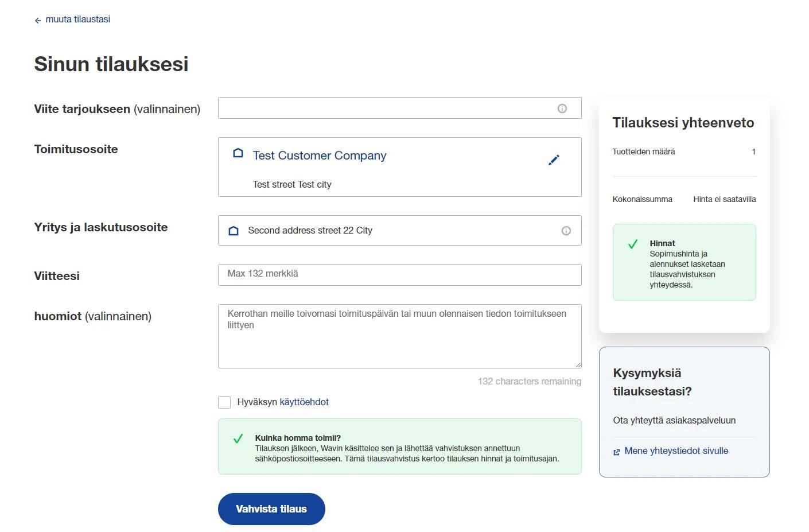Click the Vahvista tilaus button
The height and width of the screenshot is (532, 809).
pyautogui.click(x=271, y=509)
